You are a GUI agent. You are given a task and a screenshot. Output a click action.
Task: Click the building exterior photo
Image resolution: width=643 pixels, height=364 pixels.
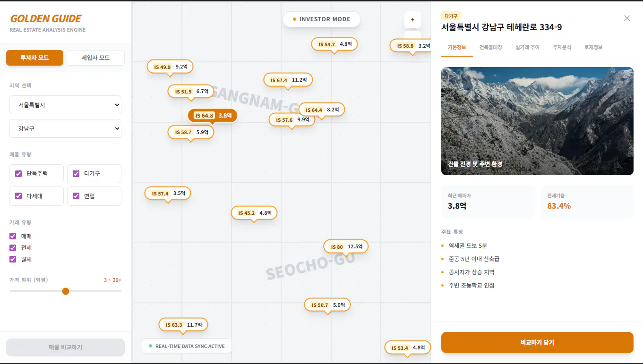[537, 120]
